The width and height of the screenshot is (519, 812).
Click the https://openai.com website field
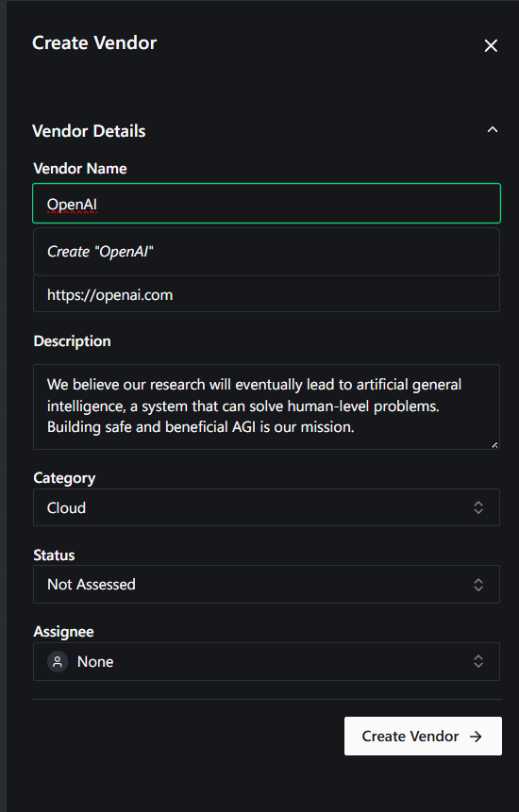(266, 294)
